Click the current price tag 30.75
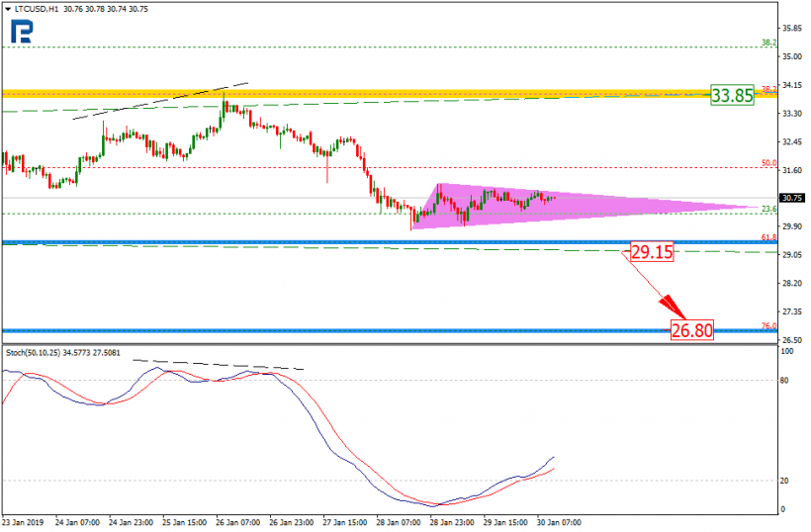 point(791,197)
